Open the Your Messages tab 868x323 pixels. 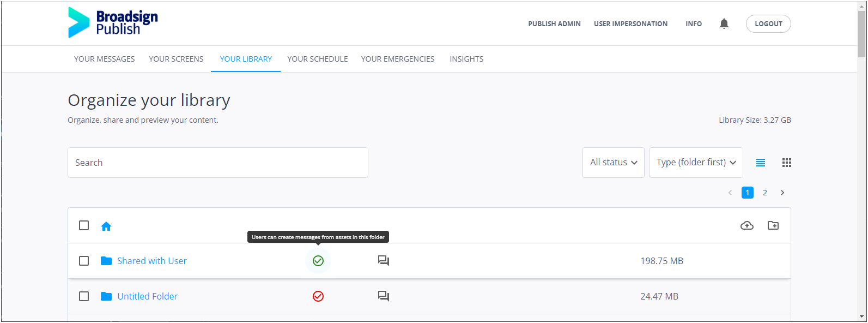coord(105,59)
